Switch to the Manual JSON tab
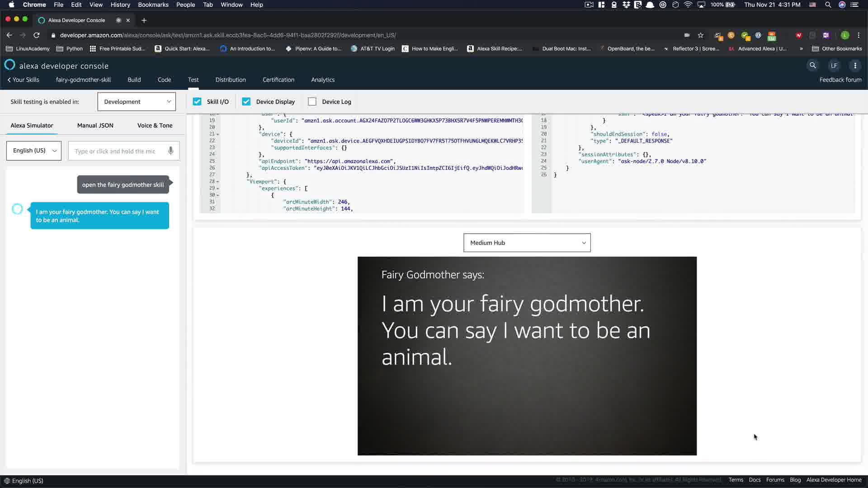The width and height of the screenshot is (868, 488). (95, 126)
